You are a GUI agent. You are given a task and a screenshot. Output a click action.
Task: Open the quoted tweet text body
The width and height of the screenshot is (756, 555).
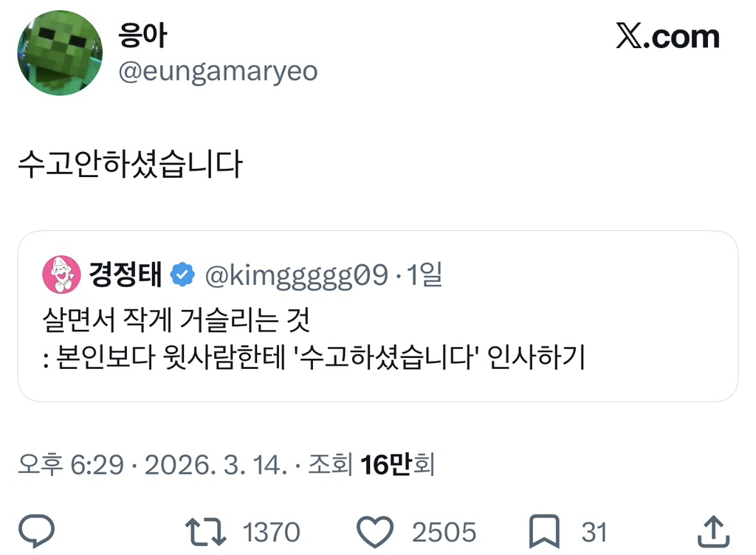(x=314, y=340)
